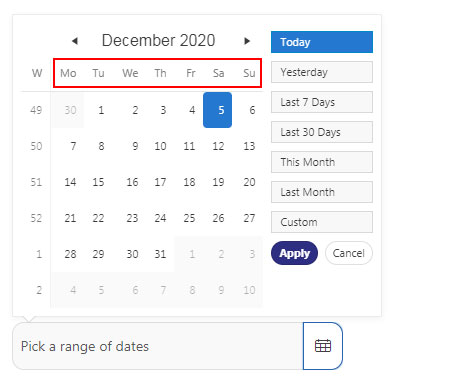The image size is (459, 389).
Task: Select week number 51 row label
Action: 36,182
